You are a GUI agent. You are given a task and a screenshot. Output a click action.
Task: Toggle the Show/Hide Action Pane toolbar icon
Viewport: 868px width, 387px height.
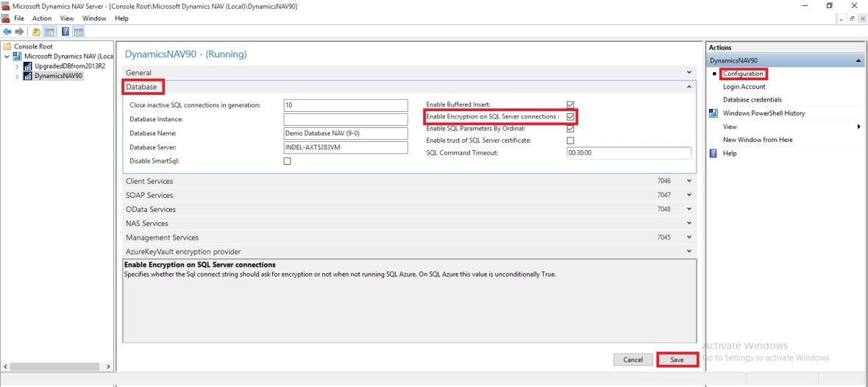tap(78, 32)
